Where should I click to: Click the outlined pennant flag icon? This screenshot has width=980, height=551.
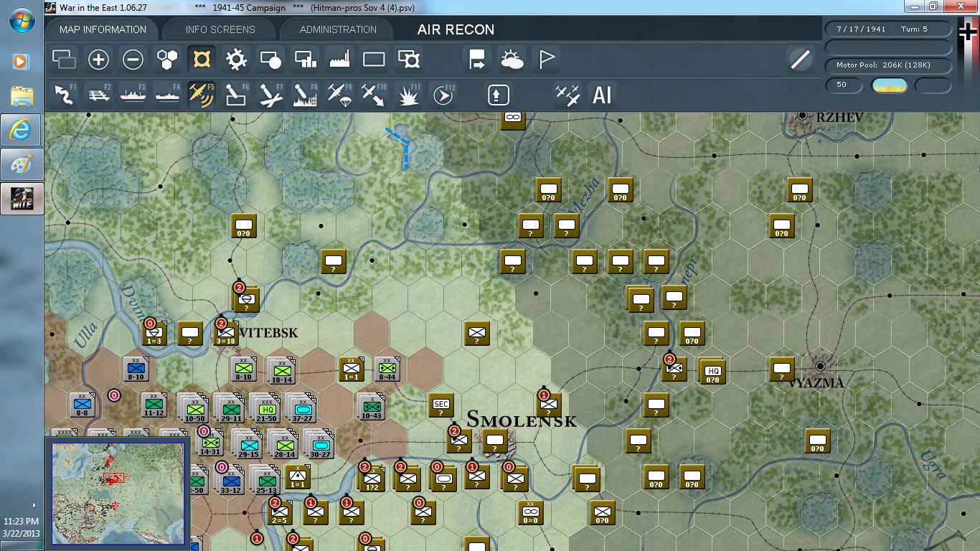tap(547, 60)
